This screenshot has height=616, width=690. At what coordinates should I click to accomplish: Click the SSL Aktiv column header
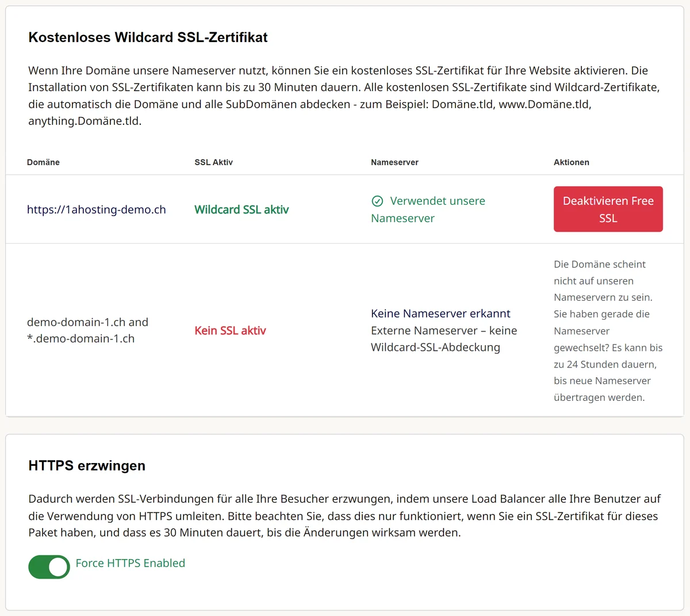coord(213,162)
